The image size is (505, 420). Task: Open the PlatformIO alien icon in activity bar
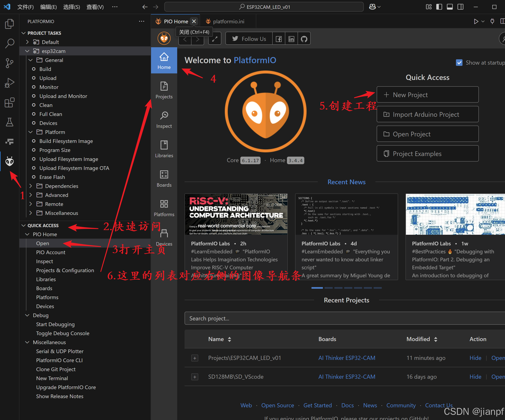pyautogui.click(x=10, y=161)
